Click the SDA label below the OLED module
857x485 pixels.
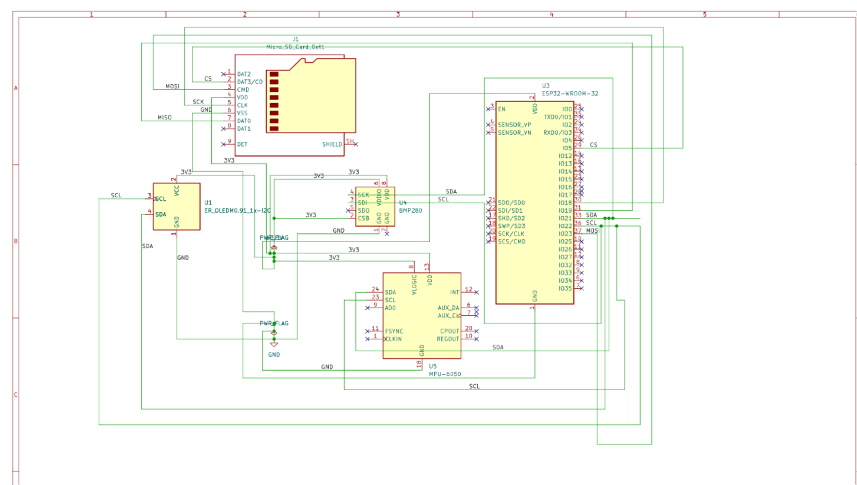click(x=148, y=246)
